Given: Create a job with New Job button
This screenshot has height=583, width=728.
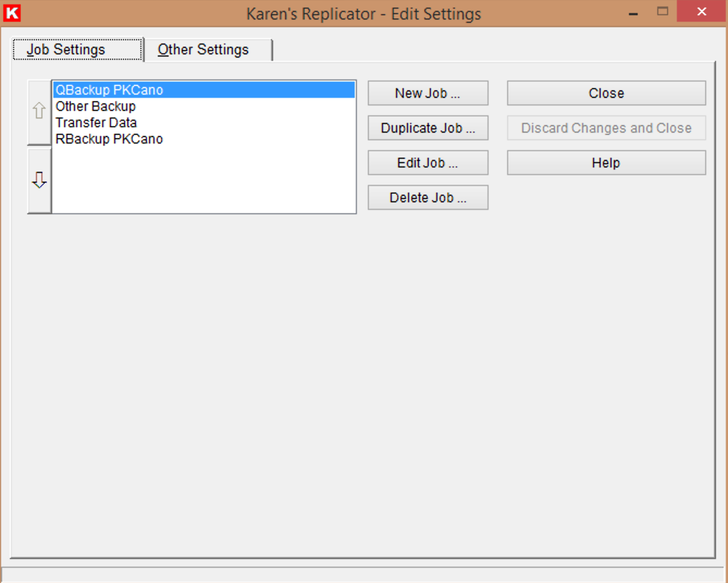Looking at the screenshot, I should coord(428,93).
